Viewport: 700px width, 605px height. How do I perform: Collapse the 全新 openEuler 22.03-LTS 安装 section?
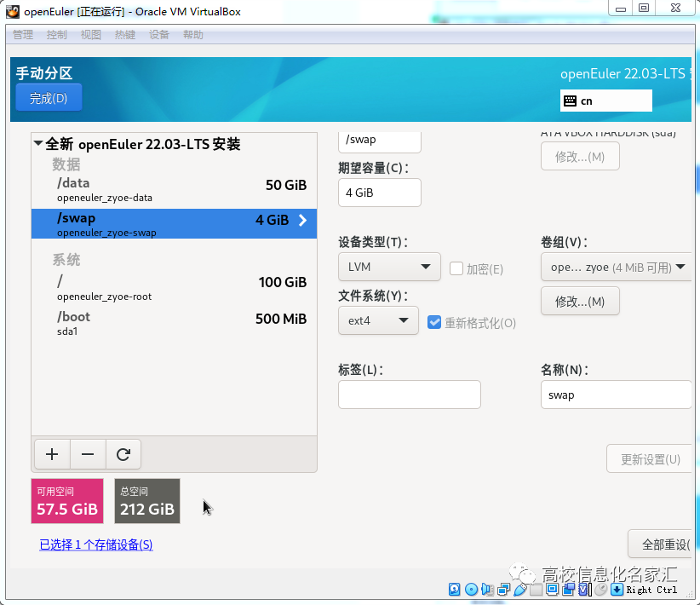(x=38, y=144)
